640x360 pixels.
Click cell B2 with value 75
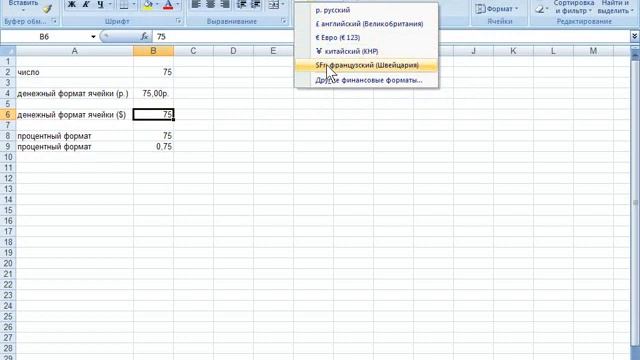tap(153, 72)
